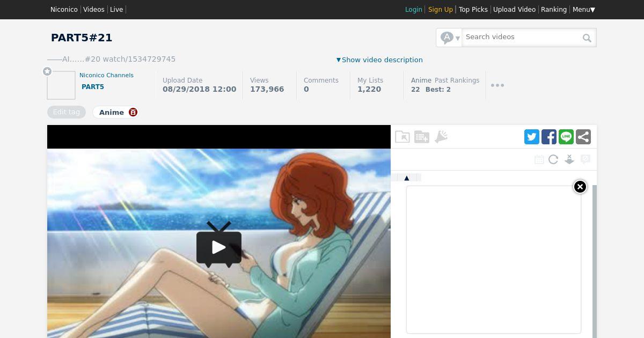Open the search type dropdown

click(449, 38)
